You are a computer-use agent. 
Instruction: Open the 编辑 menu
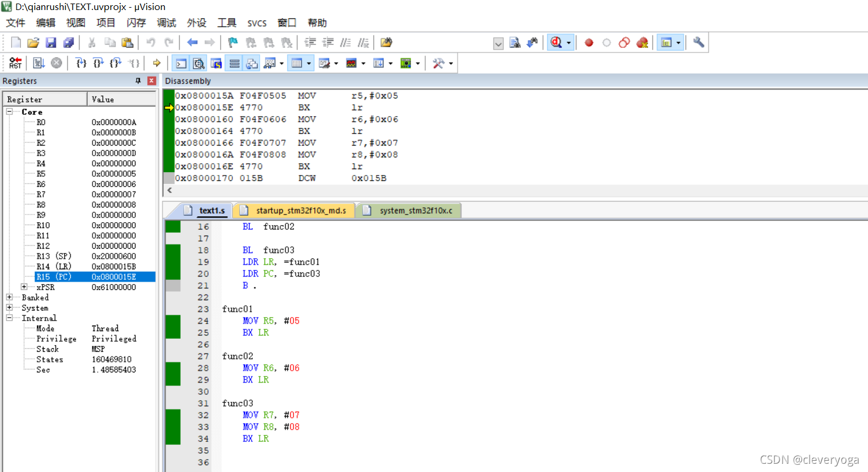[x=46, y=23]
